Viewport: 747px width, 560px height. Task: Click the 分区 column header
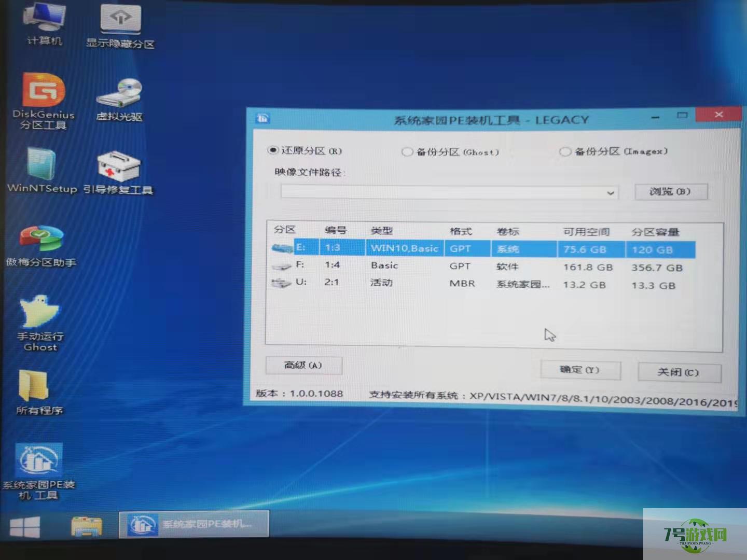pyautogui.click(x=285, y=230)
